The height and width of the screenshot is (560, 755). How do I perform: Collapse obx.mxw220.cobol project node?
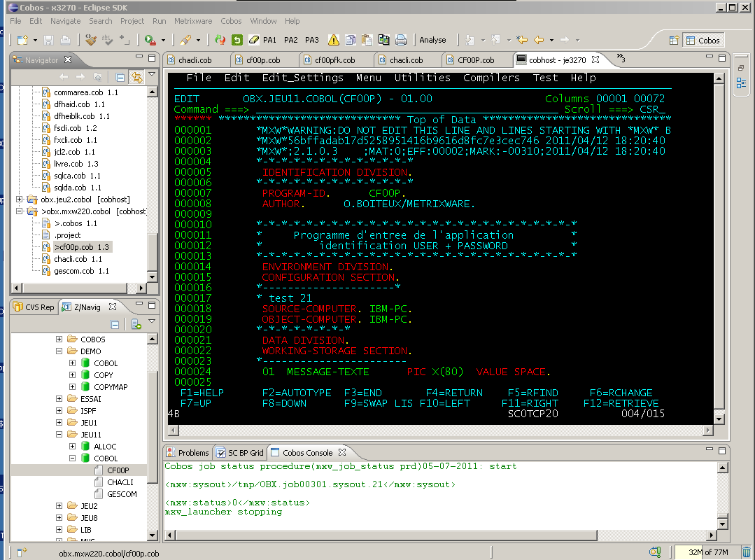[20, 211]
